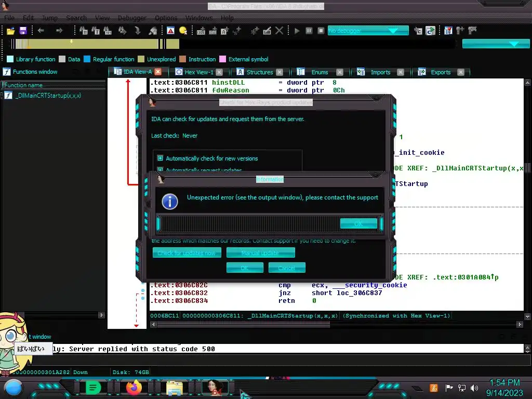Open the File menu

click(9, 18)
